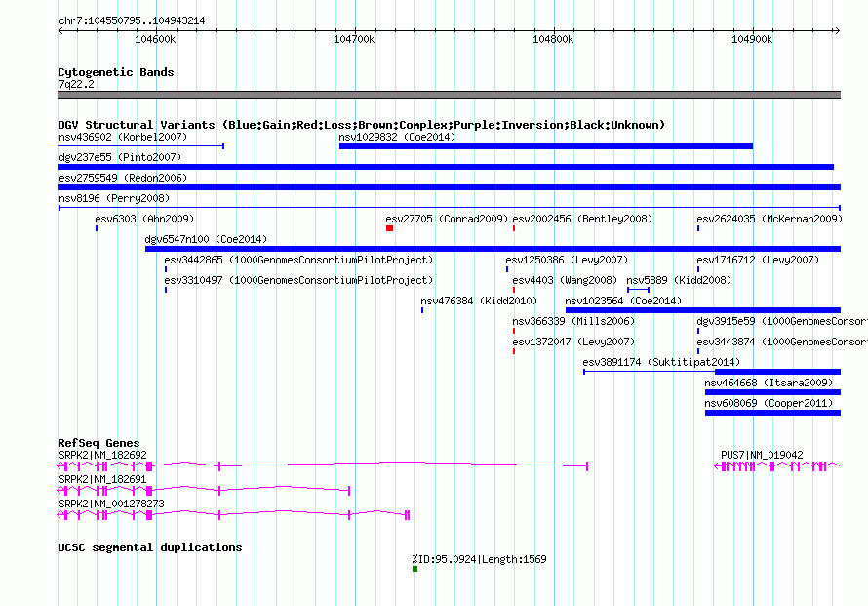868x606 pixels.
Task: Click nsv476384 (Kidd2010) label
Action: coord(479,301)
